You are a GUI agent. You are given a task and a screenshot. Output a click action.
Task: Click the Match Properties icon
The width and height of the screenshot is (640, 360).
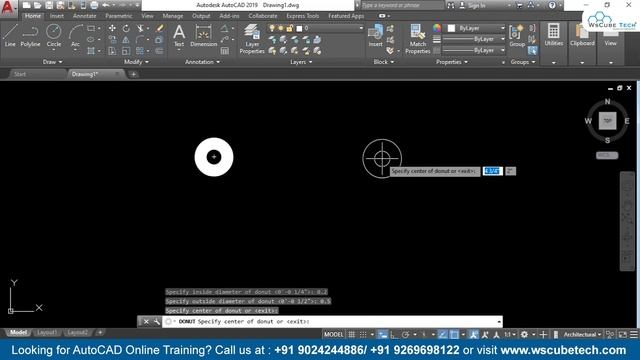tap(418, 39)
